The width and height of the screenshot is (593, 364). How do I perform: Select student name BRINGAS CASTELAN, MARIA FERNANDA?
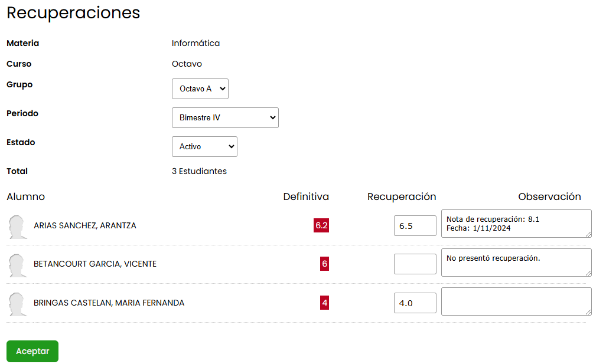(x=109, y=303)
